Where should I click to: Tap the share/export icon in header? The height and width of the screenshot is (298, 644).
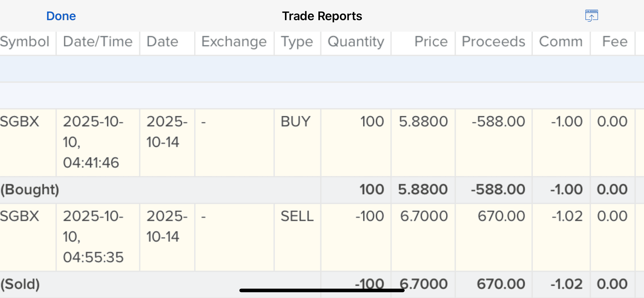pos(591,16)
